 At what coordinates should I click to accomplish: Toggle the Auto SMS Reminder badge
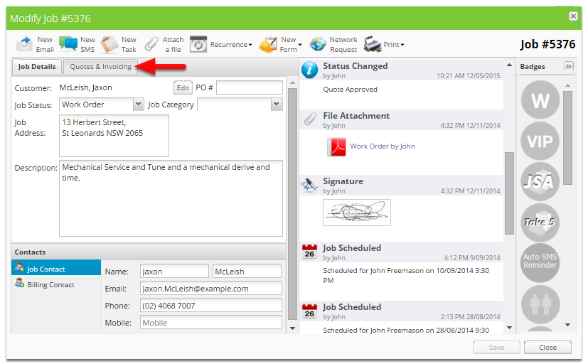[x=540, y=263]
